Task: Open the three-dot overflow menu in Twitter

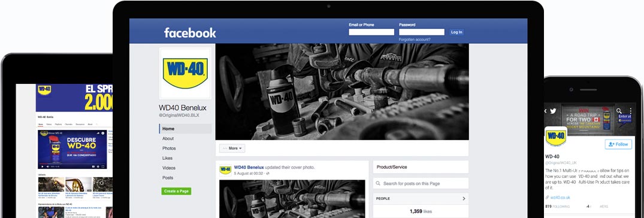Action: [x=631, y=111]
